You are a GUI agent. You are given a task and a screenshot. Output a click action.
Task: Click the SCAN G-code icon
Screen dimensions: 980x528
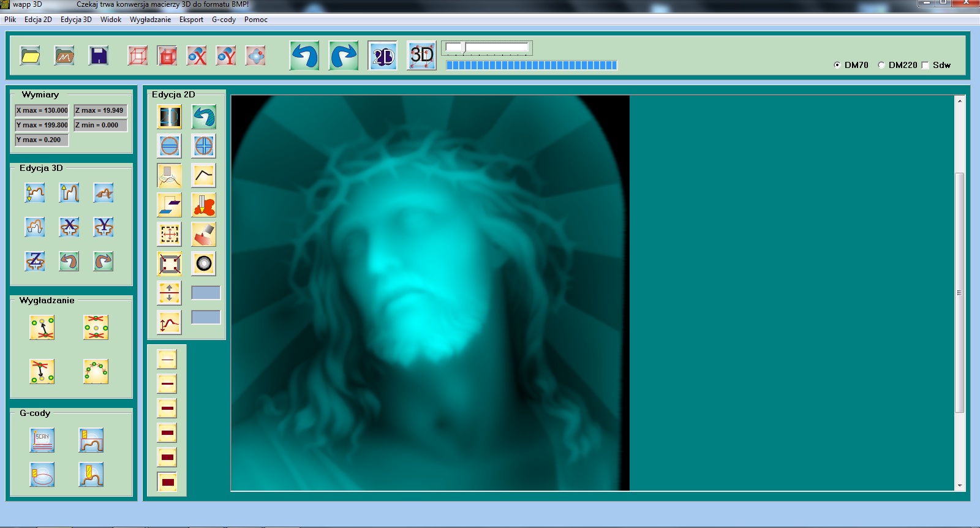[x=42, y=440]
